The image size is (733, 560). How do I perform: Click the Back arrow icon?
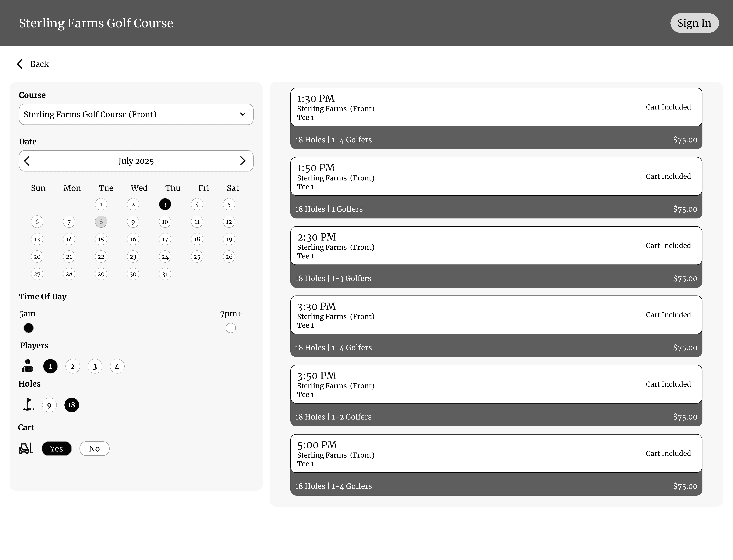tap(20, 64)
